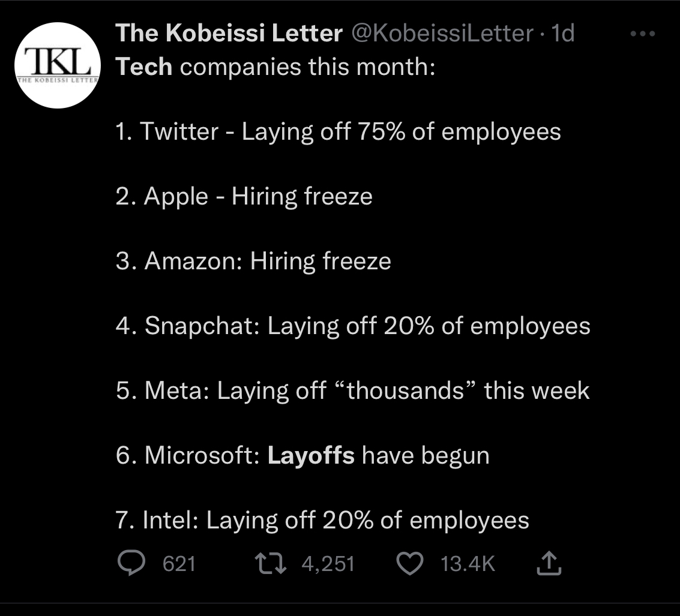Click the "Tech companies this month" heading text
The height and width of the screenshot is (616, 680).
275,67
